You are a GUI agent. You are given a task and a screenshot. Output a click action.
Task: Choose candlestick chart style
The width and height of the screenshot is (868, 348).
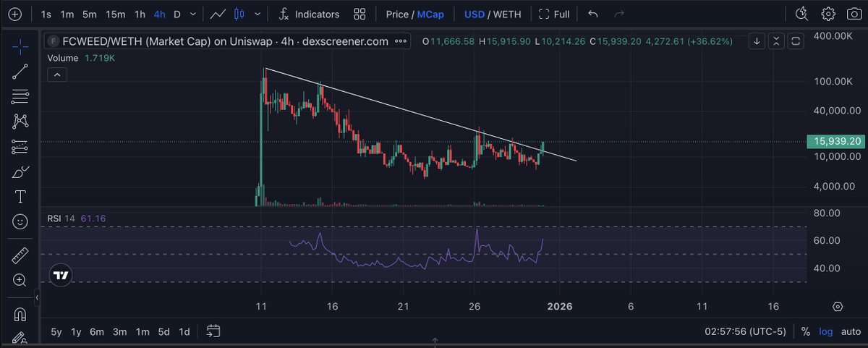tap(241, 14)
